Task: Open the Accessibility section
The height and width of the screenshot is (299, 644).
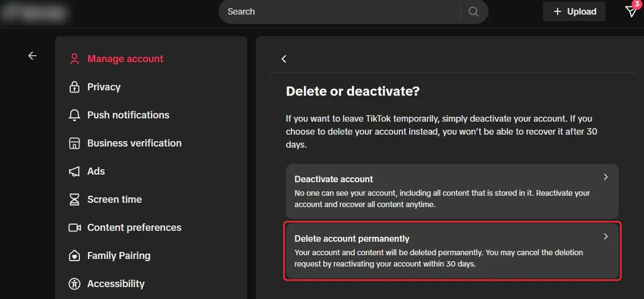Action: (116, 284)
